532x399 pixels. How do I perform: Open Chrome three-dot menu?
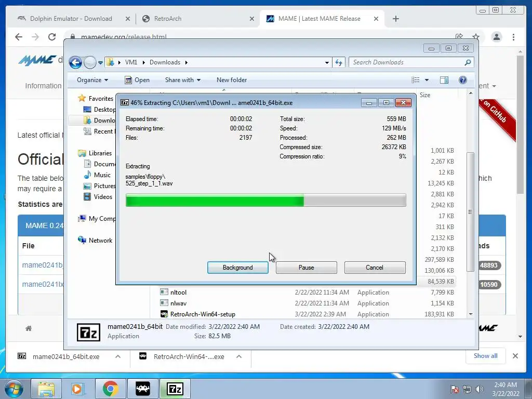tap(513, 37)
